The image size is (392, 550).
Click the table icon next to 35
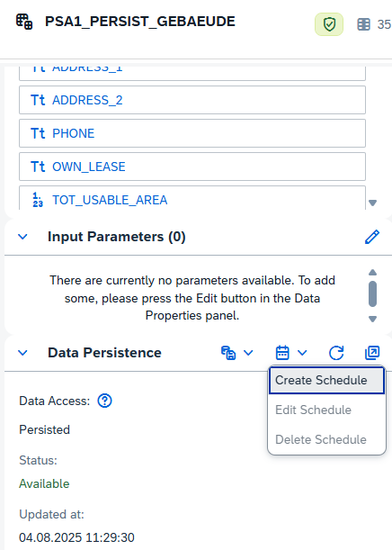click(x=363, y=24)
